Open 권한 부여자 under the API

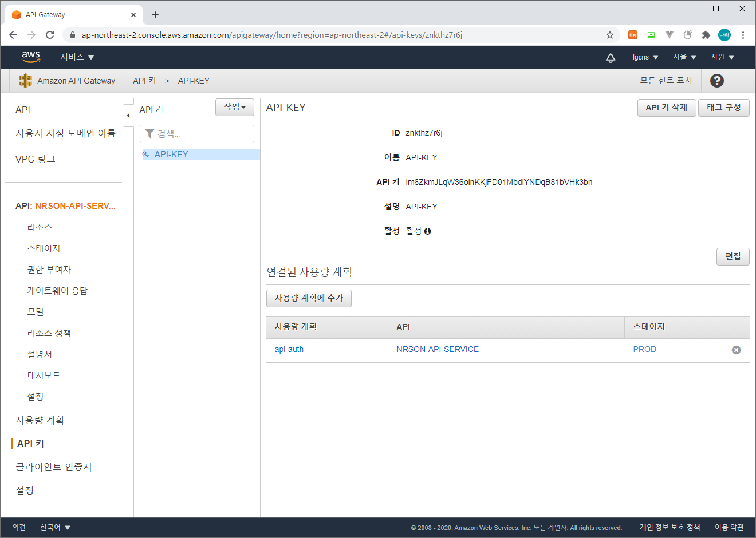point(49,270)
